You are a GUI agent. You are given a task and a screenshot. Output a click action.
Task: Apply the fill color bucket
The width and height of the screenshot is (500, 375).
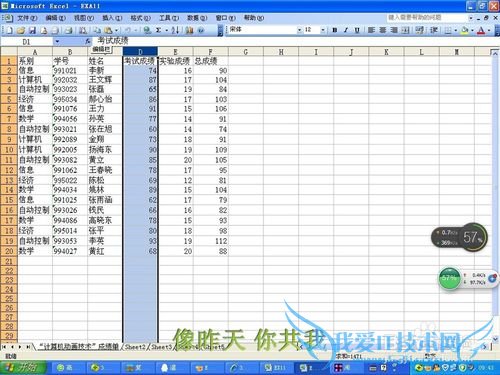tap(464, 30)
